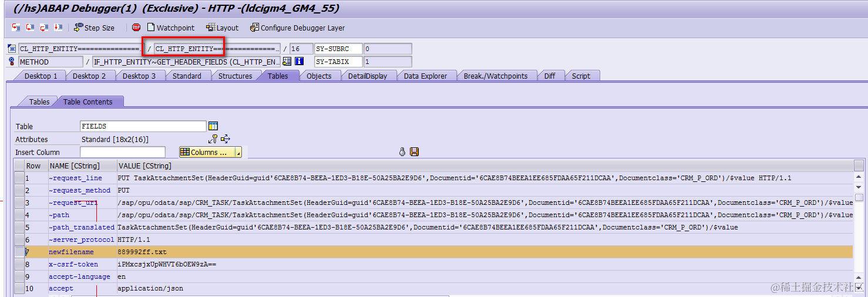Click the SY-SUBRC variable field
This screenshot has height=297, width=868.
[x=339, y=49]
